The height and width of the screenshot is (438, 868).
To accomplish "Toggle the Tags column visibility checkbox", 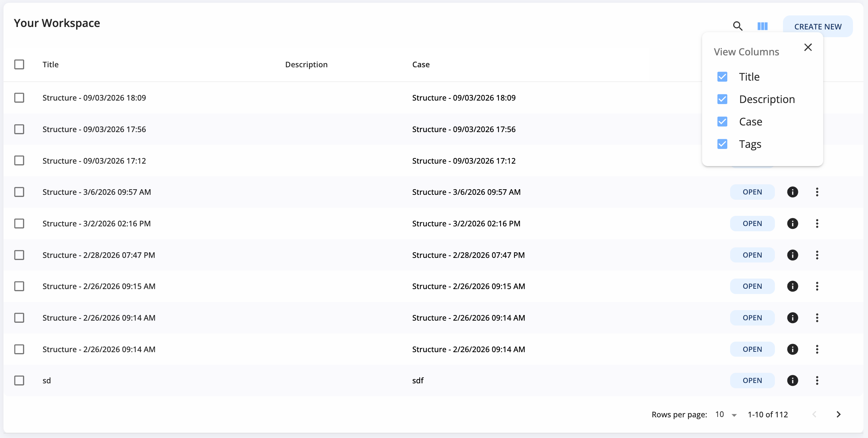I will coord(722,144).
